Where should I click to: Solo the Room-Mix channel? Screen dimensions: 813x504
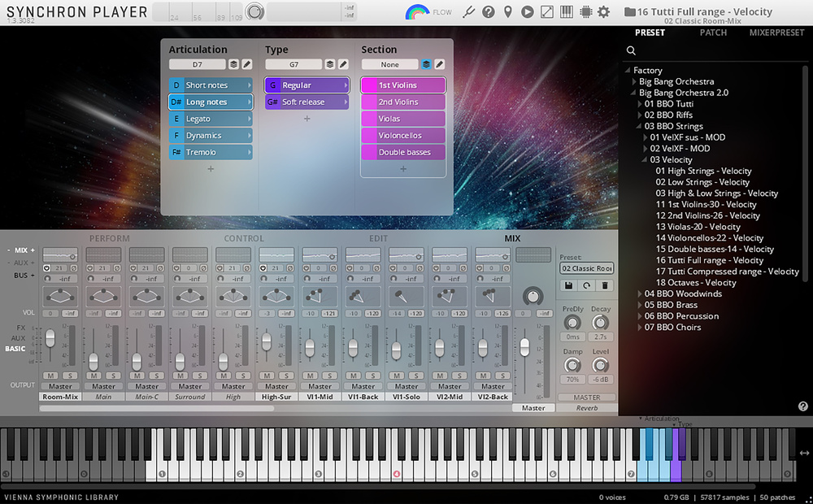coord(70,376)
